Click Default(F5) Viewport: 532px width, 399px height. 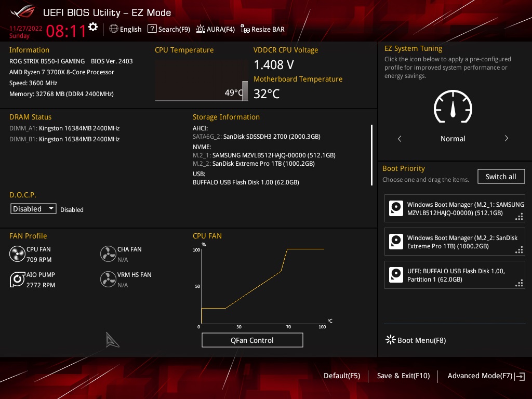click(342, 376)
